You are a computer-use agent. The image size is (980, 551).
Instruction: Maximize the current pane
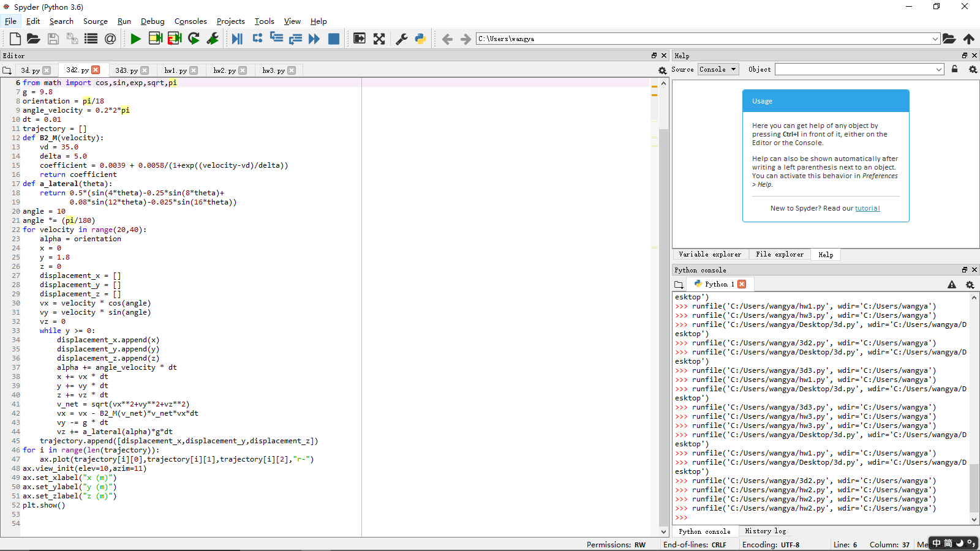tap(379, 39)
